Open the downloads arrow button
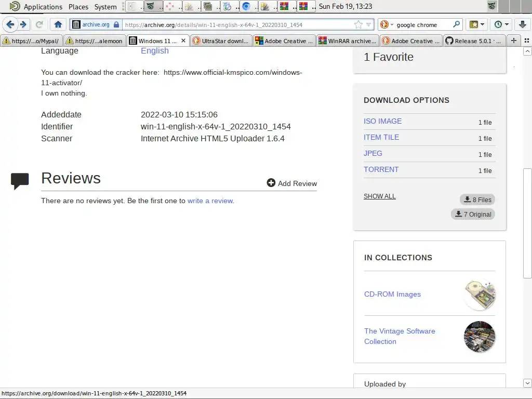532x399 pixels. point(522,24)
